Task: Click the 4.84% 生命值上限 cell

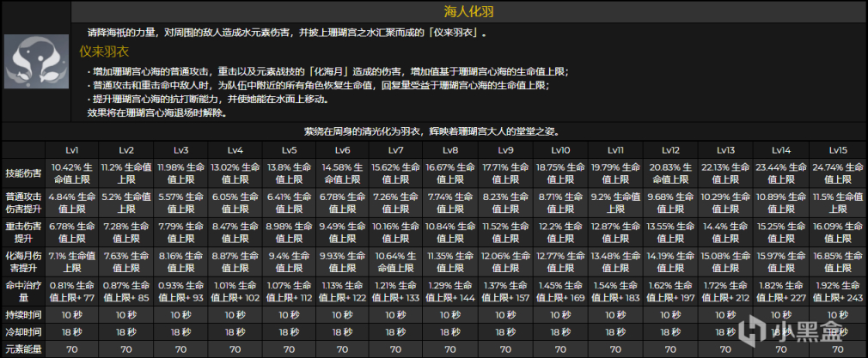Action: point(72,203)
